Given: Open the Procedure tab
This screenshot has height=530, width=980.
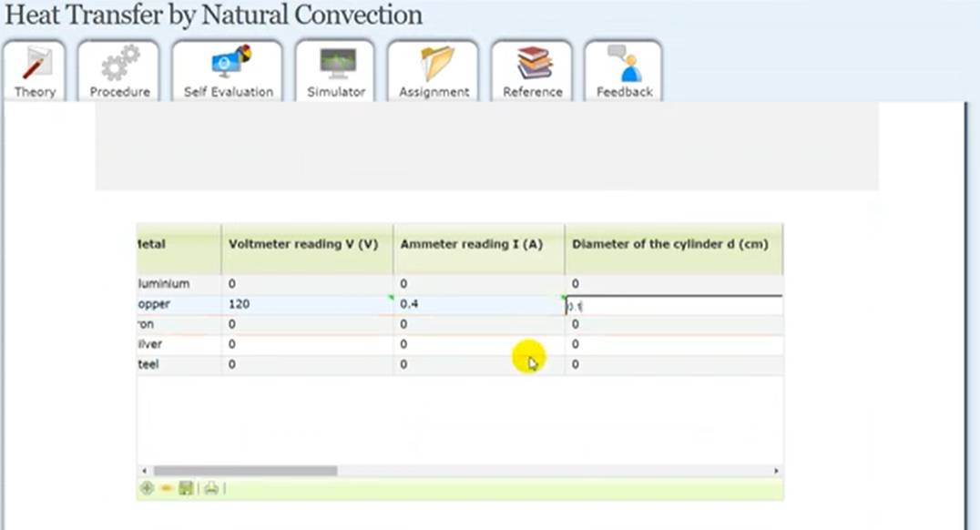Looking at the screenshot, I should coord(119,73).
